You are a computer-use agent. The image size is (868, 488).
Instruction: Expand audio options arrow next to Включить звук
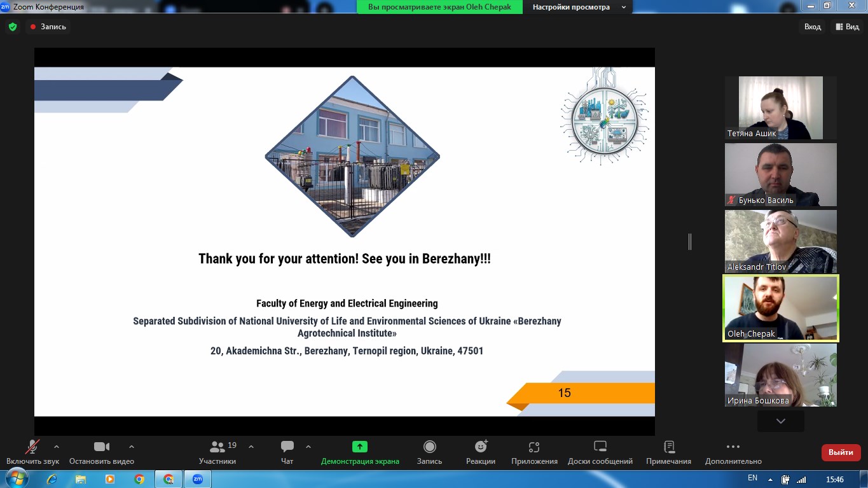[x=57, y=447]
